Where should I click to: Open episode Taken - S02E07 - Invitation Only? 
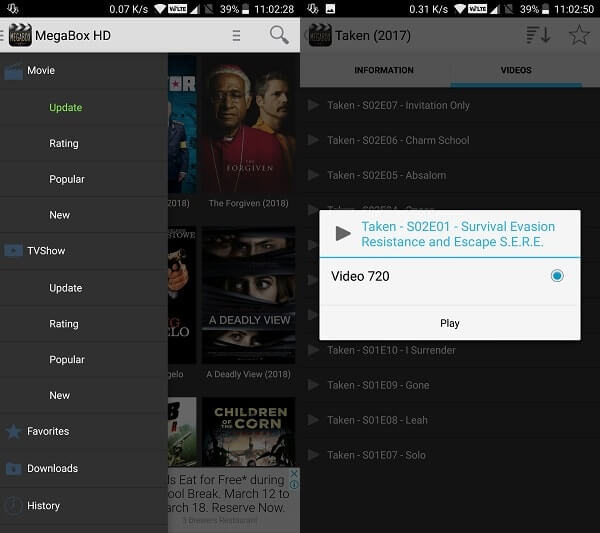[x=450, y=105]
